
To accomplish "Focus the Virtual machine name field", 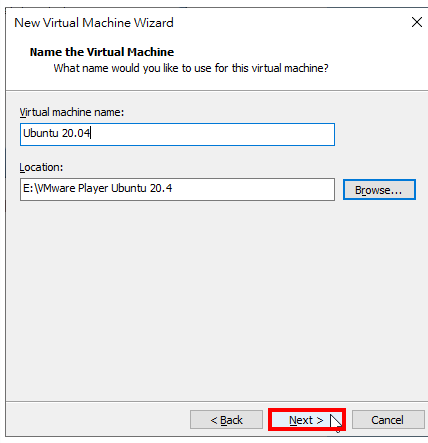I will click(x=177, y=134).
